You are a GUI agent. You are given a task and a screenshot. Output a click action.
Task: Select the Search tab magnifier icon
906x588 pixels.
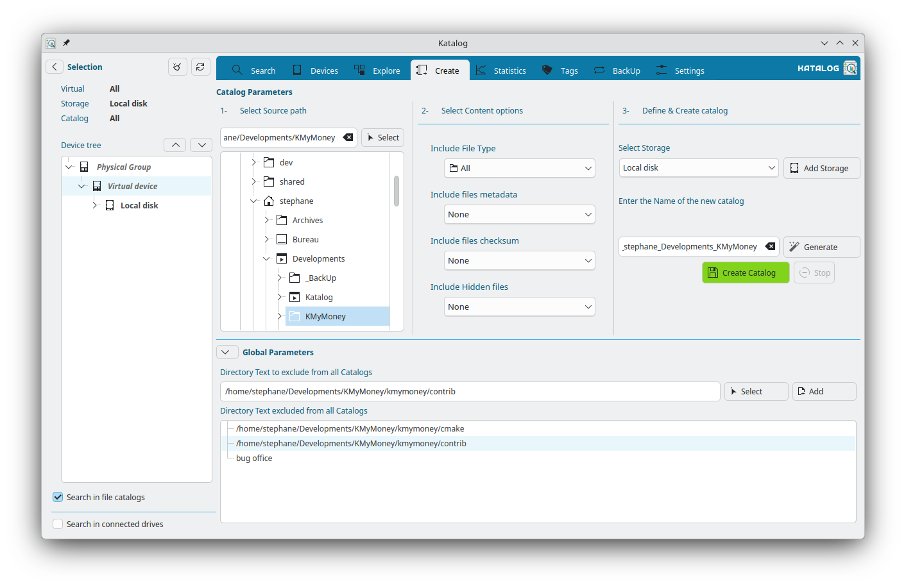237,70
